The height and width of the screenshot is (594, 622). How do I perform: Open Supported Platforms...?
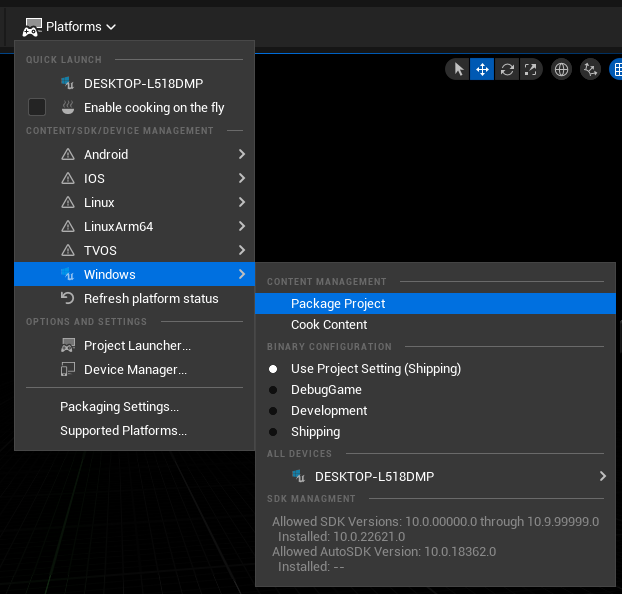coord(134,431)
